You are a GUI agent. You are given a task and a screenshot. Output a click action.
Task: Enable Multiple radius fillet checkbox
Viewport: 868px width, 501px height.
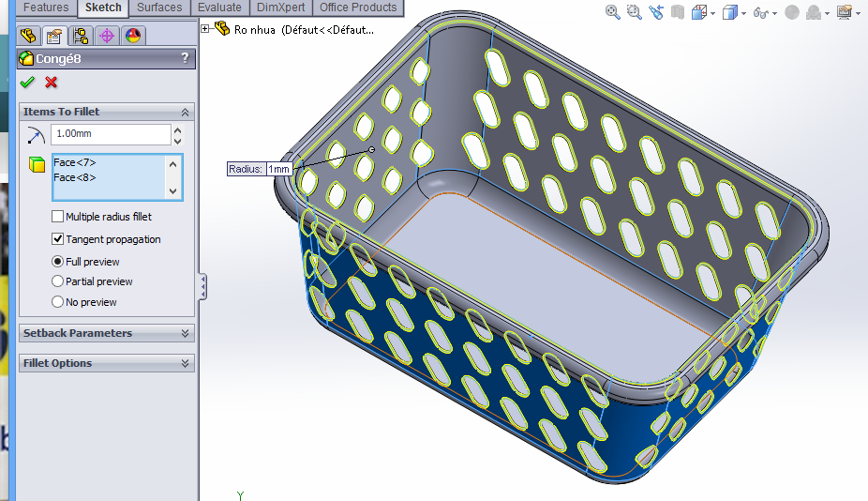(58, 217)
